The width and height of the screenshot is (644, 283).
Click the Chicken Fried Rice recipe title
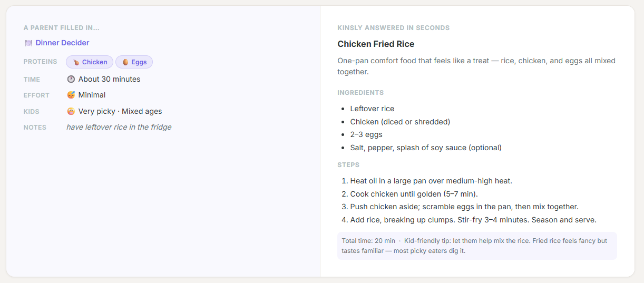376,44
